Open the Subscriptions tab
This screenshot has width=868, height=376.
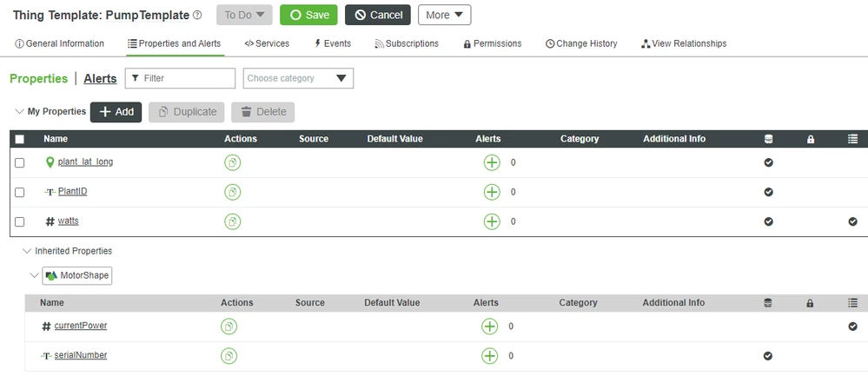[407, 43]
